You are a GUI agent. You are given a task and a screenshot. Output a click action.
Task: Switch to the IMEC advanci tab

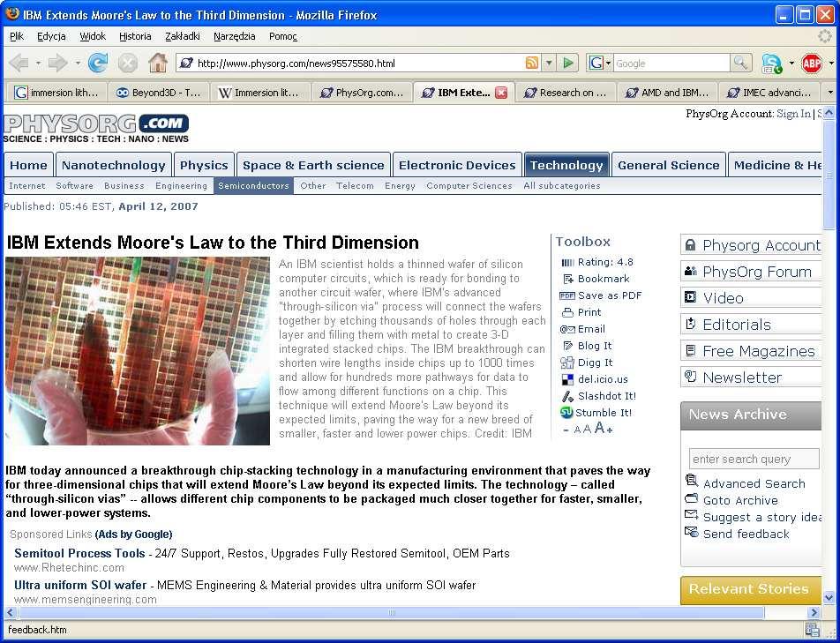(x=769, y=93)
